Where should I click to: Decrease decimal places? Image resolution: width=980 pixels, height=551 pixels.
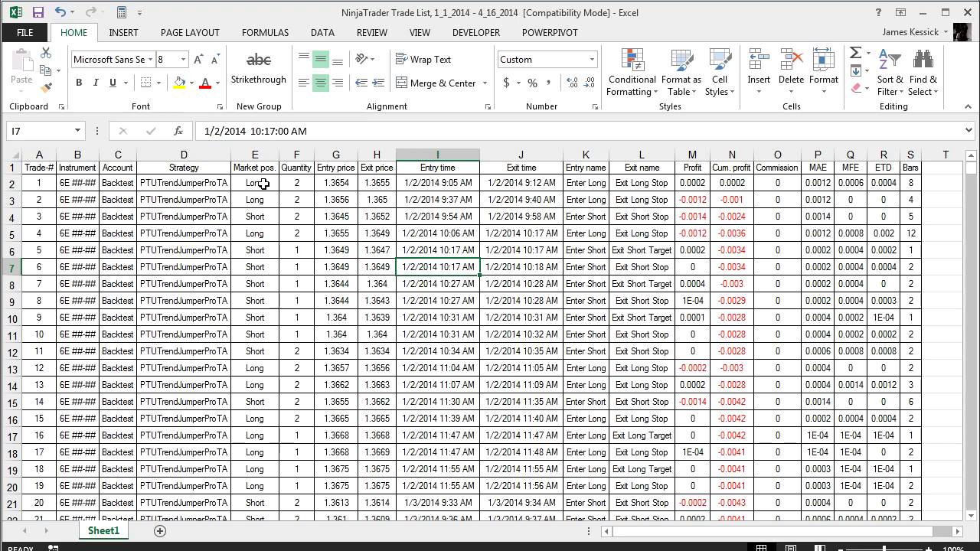[590, 83]
